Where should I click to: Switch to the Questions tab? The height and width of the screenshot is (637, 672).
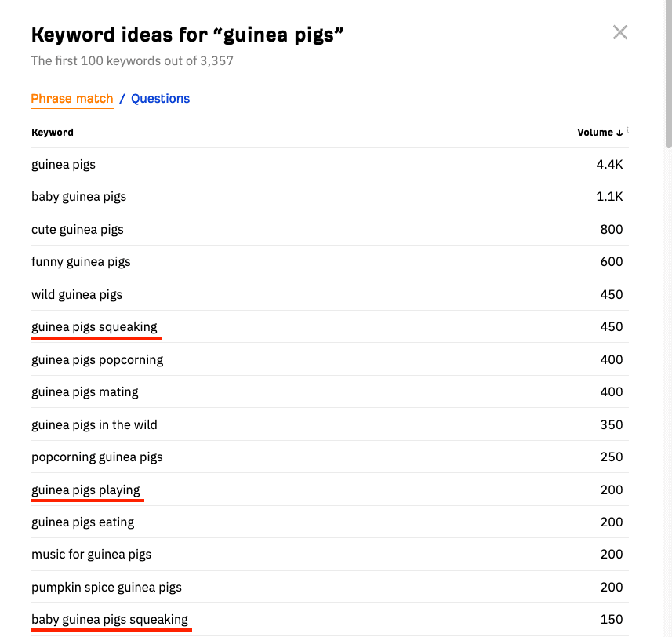click(160, 99)
